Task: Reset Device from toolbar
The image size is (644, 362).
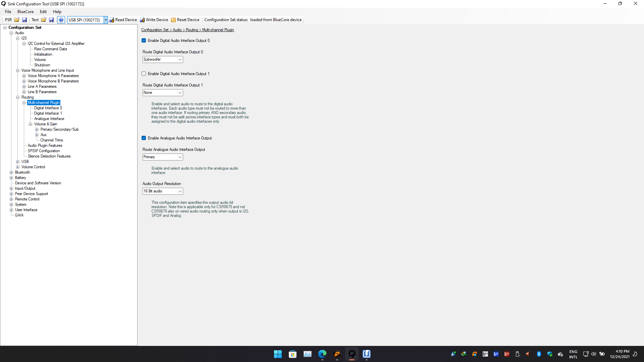Action: coord(185,20)
